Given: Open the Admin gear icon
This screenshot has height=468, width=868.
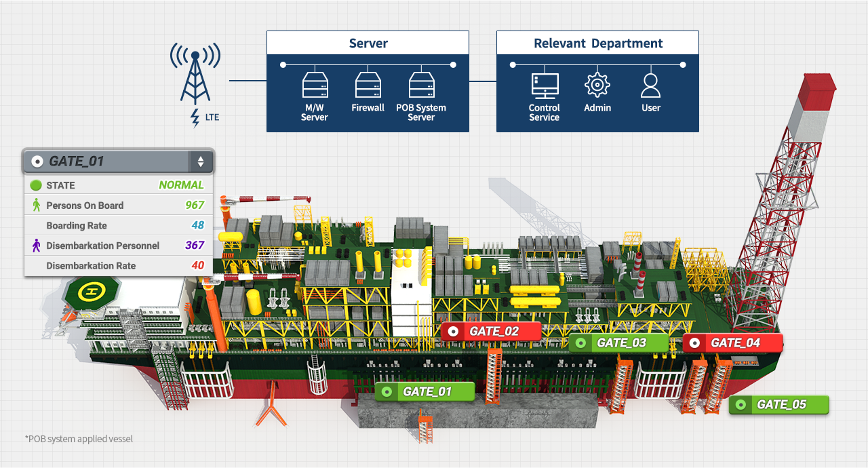Looking at the screenshot, I should pos(597,85).
